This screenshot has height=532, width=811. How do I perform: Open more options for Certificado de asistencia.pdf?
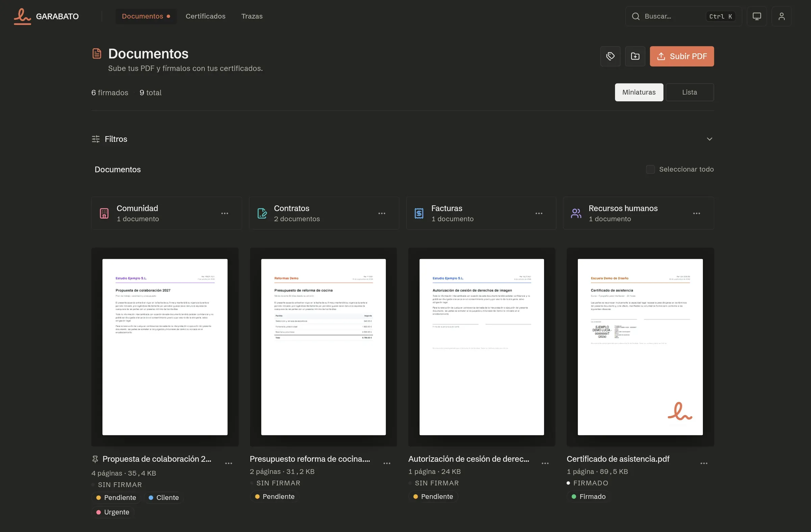[x=704, y=463]
